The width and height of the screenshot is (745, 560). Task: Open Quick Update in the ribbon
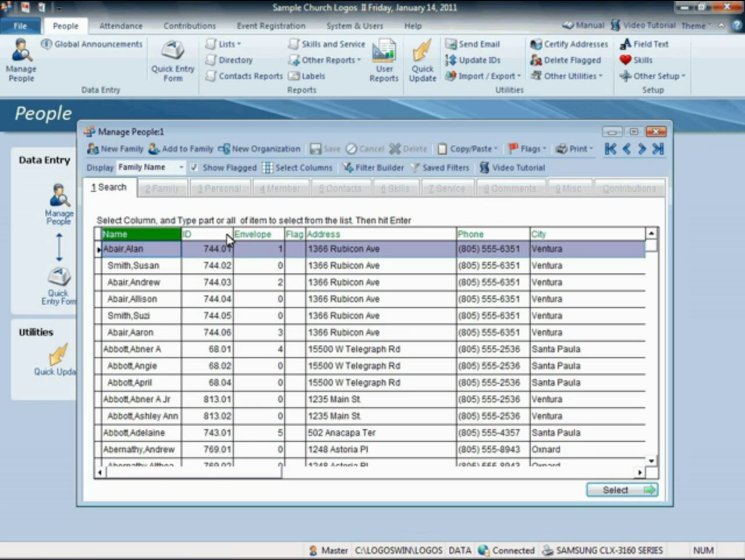click(x=423, y=60)
